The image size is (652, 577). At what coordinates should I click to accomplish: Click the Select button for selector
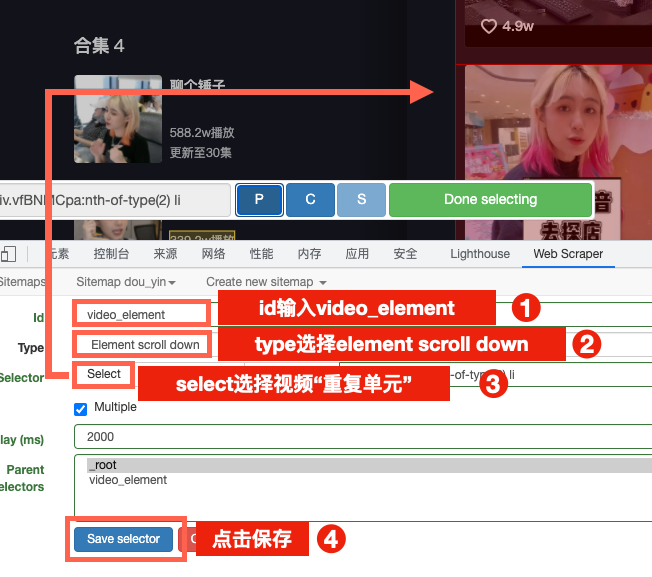tap(104, 375)
